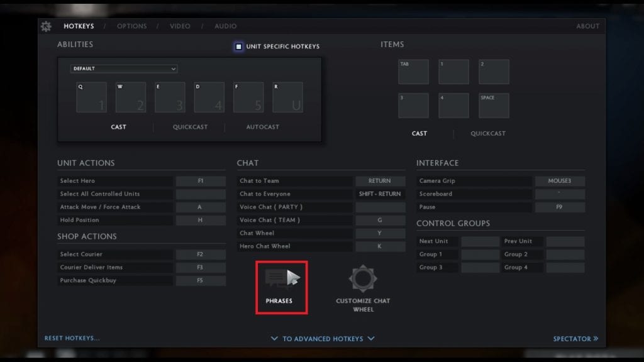Click the F ability slot

248,97
